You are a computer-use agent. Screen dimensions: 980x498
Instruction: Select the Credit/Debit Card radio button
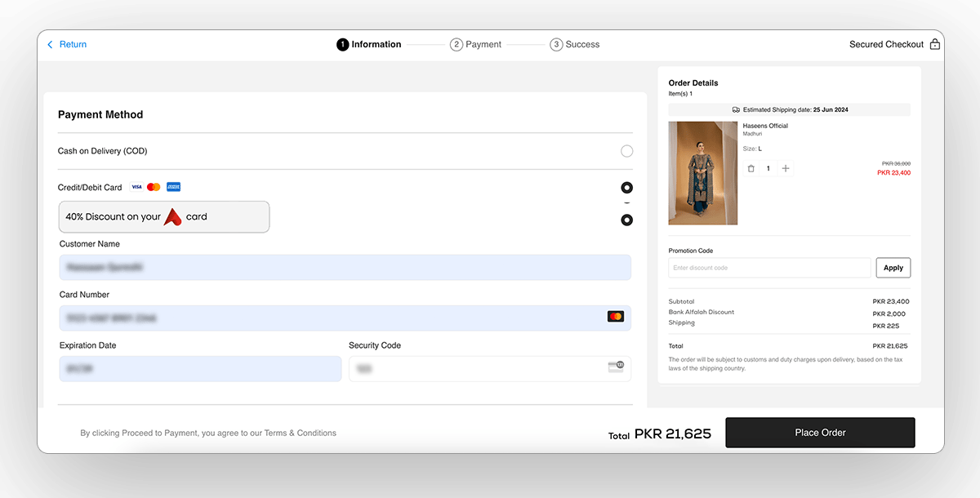pos(626,187)
